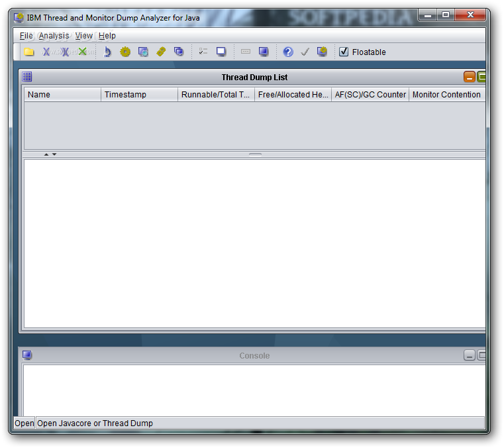Click the Thread Dump List grid icon
The height and width of the screenshot is (448, 504).
pyautogui.click(x=27, y=77)
